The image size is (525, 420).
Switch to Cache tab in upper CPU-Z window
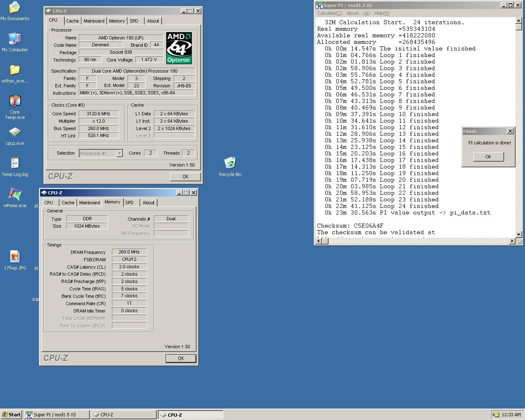(x=73, y=21)
